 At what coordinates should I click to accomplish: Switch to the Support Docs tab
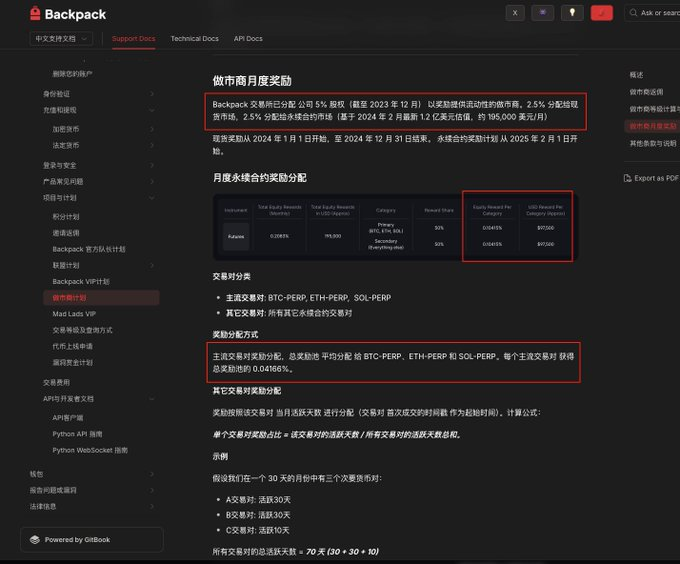click(134, 39)
